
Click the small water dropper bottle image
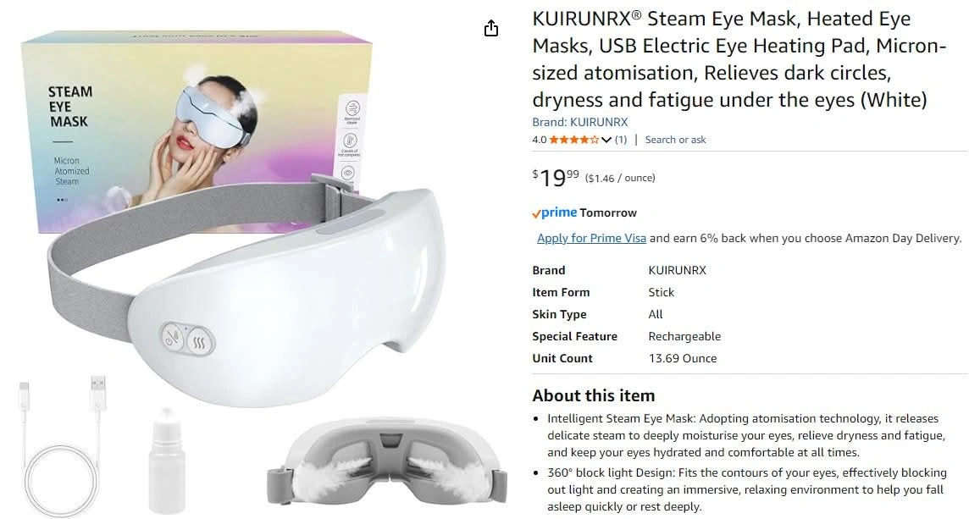click(x=167, y=461)
